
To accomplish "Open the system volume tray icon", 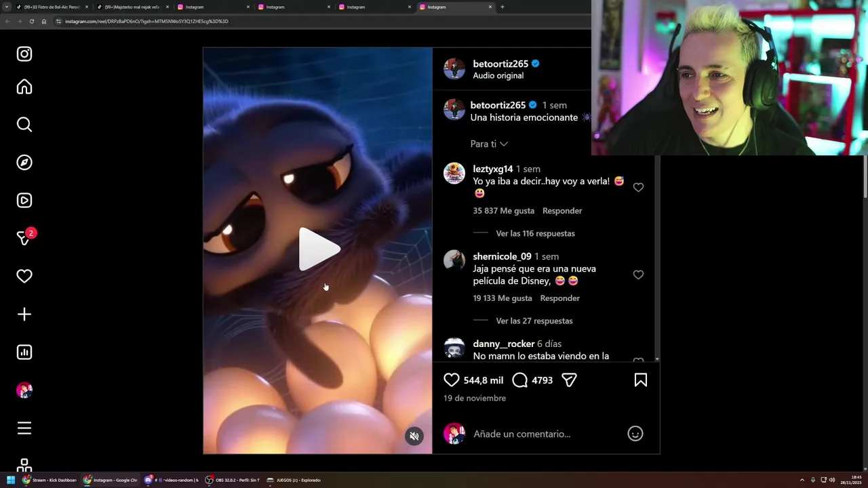I will 832,480.
